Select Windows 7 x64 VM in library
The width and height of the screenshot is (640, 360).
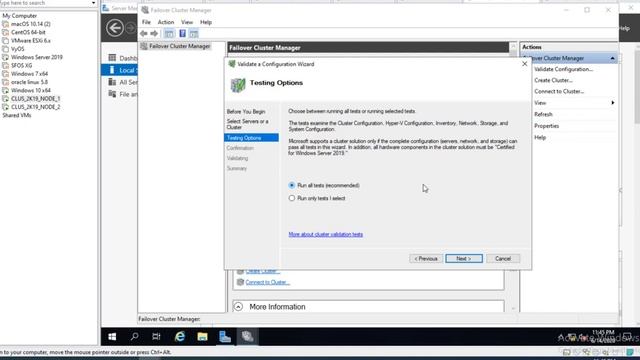(x=29, y=74)
